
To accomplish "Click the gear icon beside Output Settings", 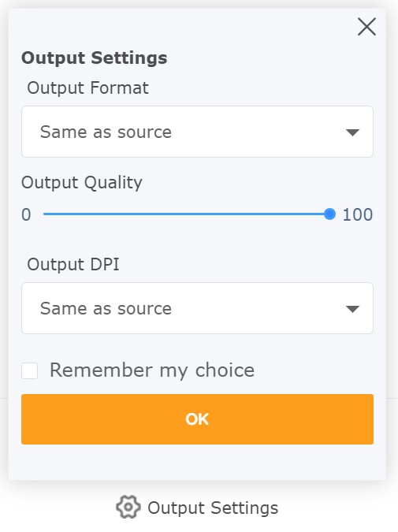I will [128, 507].
